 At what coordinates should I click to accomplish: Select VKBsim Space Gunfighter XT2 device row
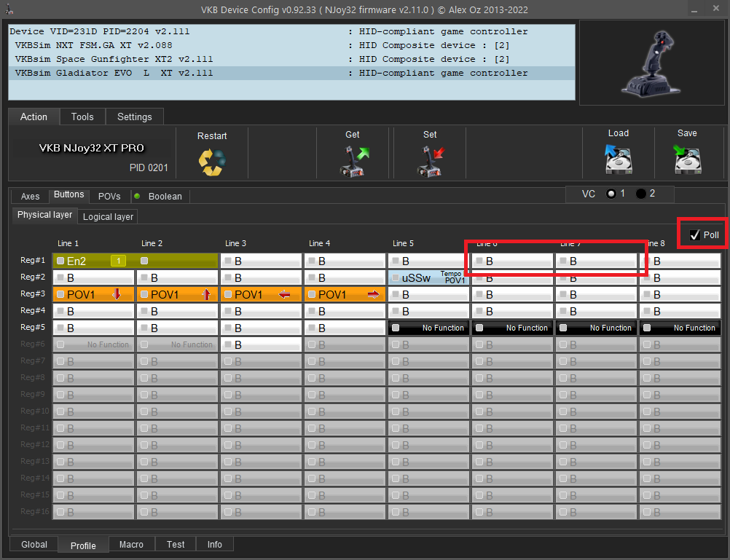tap(114, 60)
